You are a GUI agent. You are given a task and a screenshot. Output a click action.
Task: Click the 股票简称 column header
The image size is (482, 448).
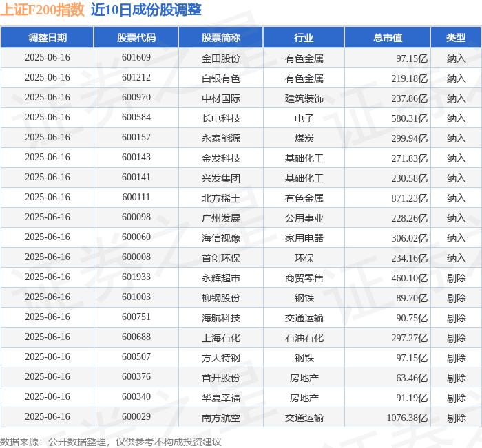(221, 37)
